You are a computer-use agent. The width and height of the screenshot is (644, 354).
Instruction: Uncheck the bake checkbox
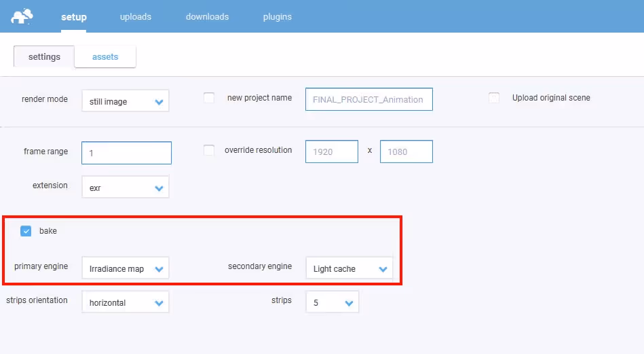point(26,231)
